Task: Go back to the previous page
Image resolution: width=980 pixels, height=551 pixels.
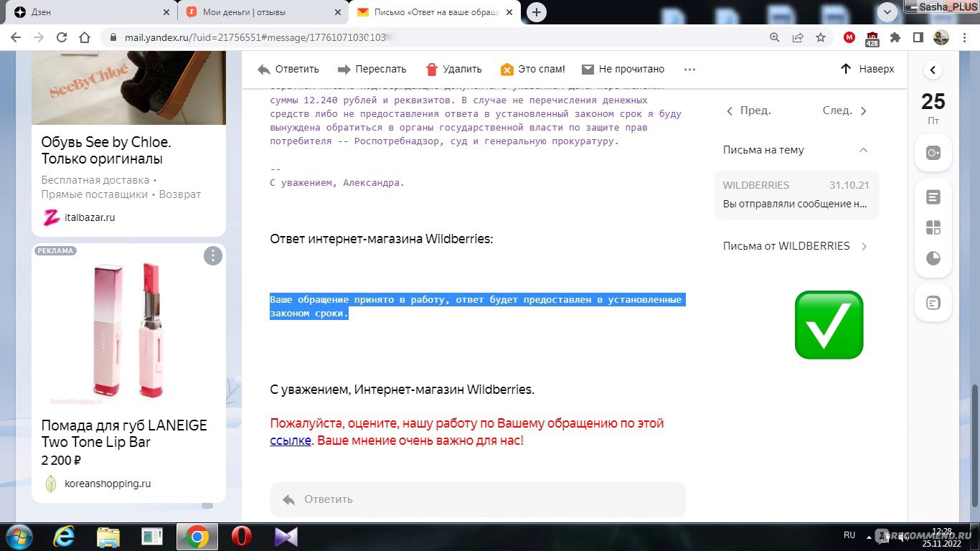Action: 17,37
